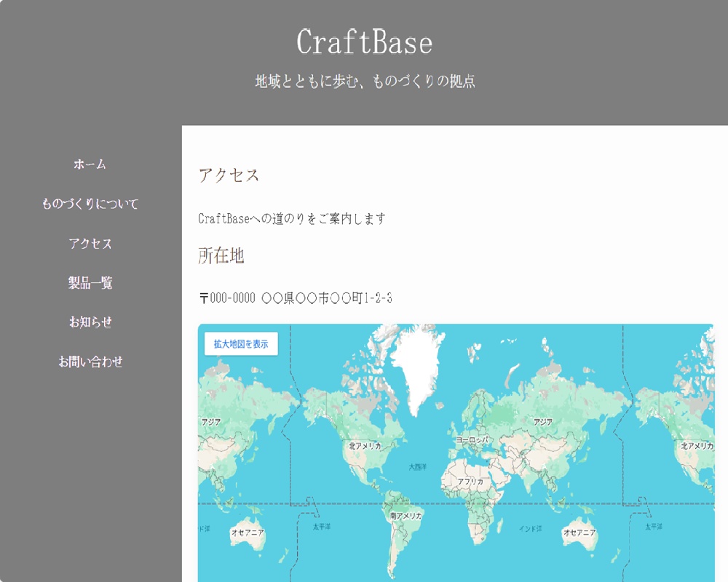Click the 拡大地図を表示 map button
The image size is (728, 582).
point(240,344)
